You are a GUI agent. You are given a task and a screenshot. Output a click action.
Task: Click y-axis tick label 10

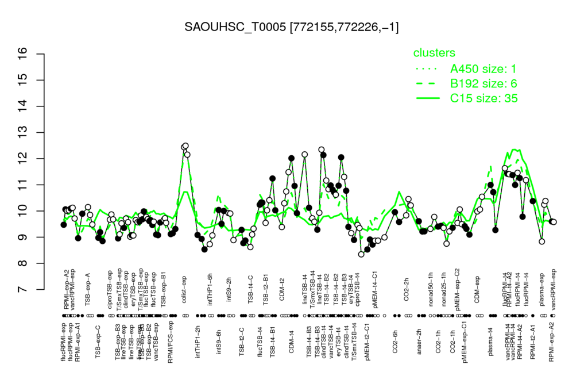(x=23, y=211)
